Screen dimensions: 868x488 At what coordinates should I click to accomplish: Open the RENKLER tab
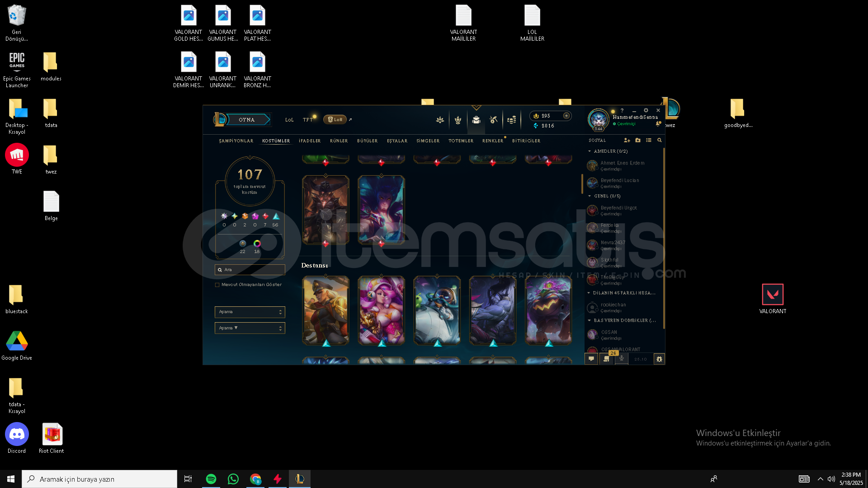pos(493,141)
